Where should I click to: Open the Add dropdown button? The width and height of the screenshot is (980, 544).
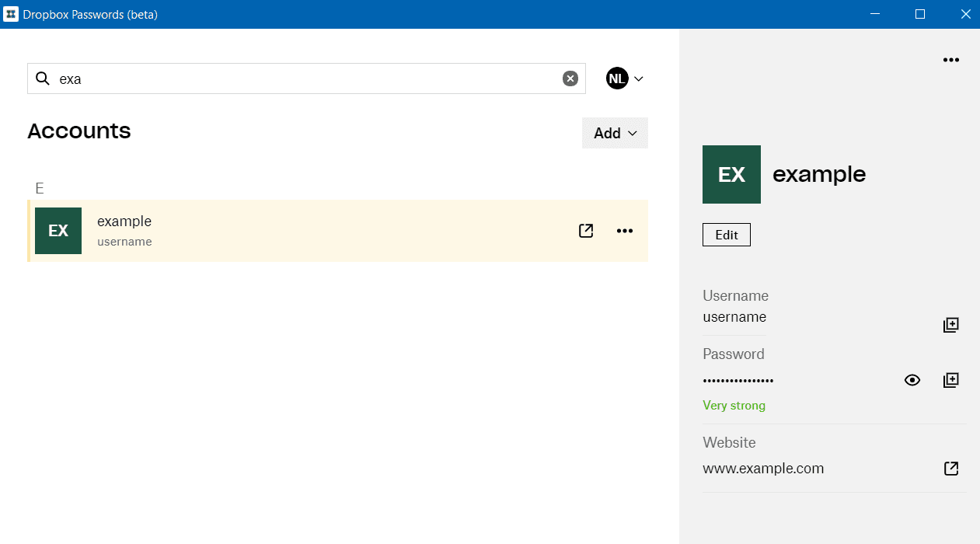click(615, 133)
